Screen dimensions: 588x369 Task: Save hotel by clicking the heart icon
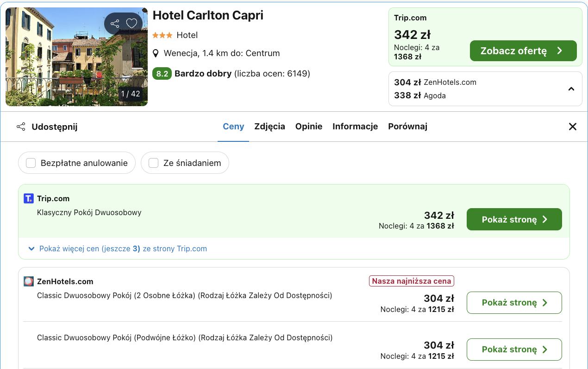coord(131,23)
